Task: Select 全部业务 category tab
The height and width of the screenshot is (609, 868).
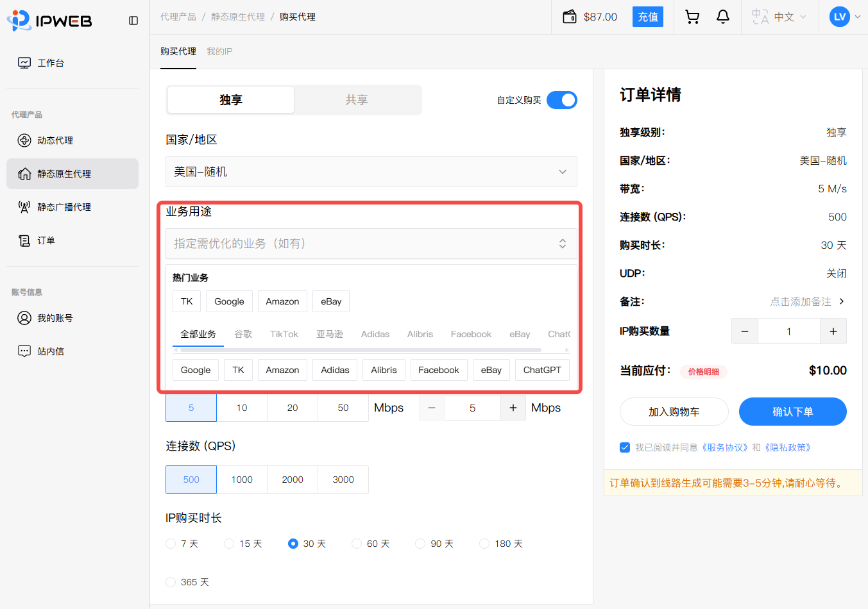Action: tap(198, 334)
